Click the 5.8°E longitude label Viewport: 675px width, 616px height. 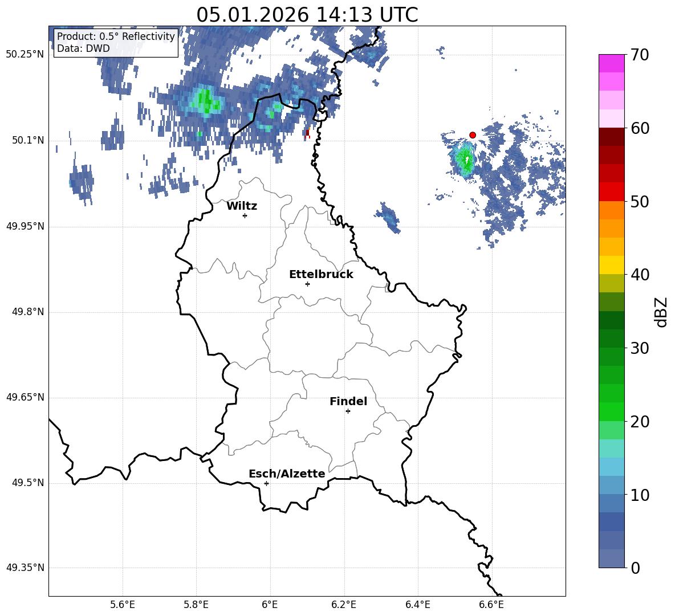pos(196,605)
